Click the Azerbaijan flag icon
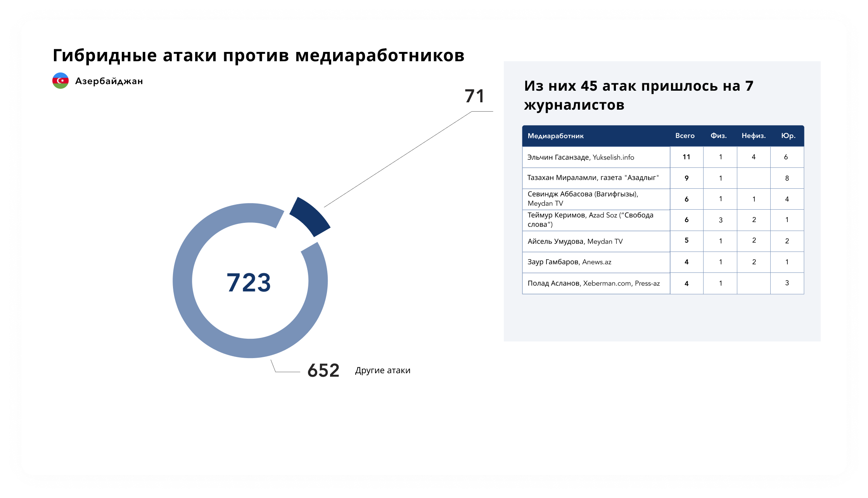Screen dimensions: 868x498 [x=61, y=81]
